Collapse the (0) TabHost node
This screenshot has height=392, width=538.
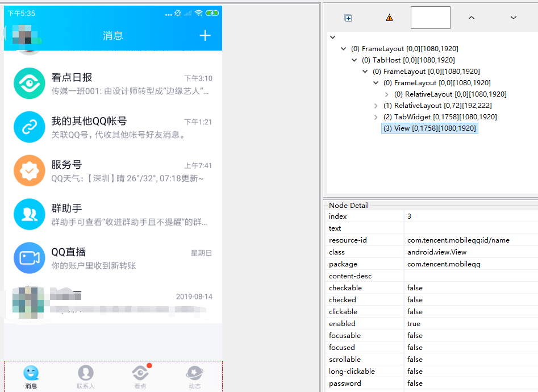[x=355, y=60]
